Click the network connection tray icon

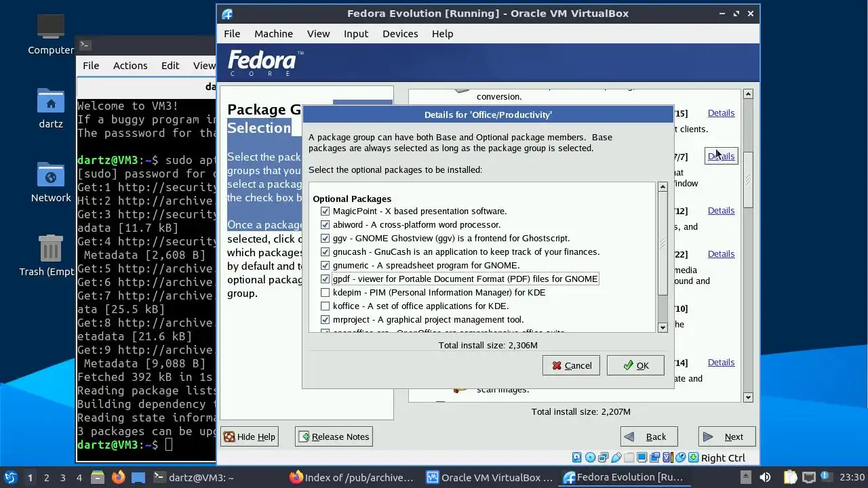click(808, 477)
